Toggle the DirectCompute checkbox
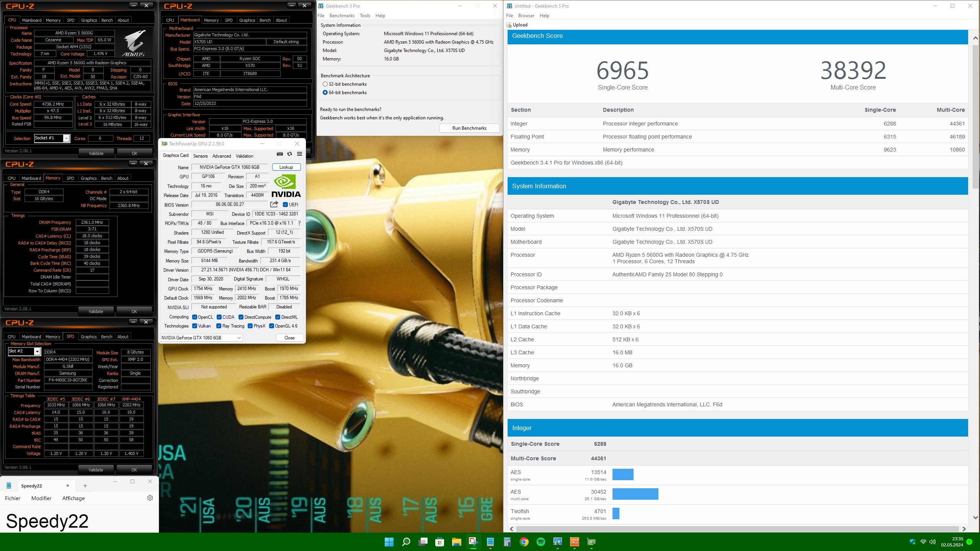 (241, 317)
